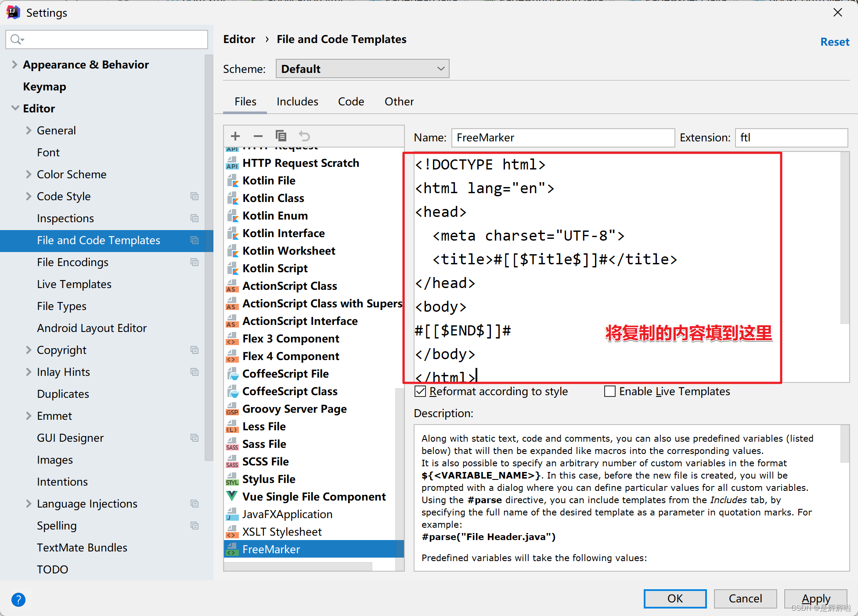This screenshot has width=858, height=616.
Task: Create a new template with the plus icon
Action: [x=235, y=136]
